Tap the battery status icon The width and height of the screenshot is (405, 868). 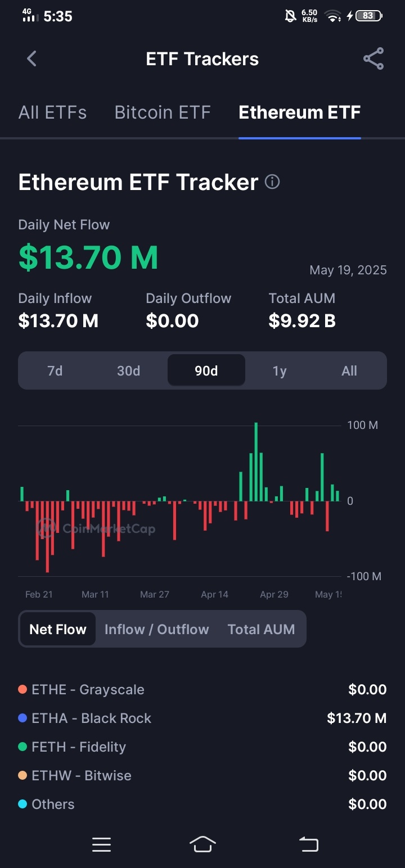click(x=369, y=16)
